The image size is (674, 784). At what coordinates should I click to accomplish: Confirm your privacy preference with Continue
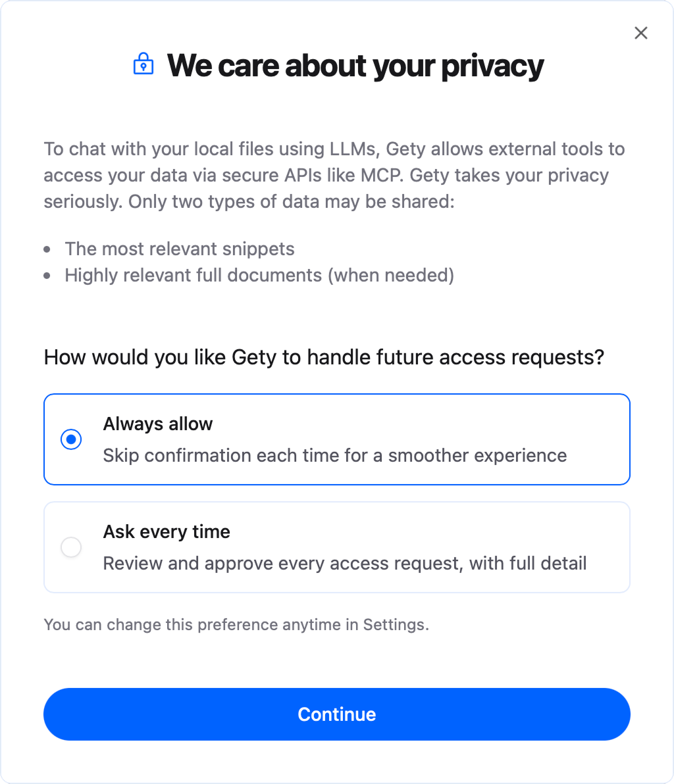(x=337, y=714)
